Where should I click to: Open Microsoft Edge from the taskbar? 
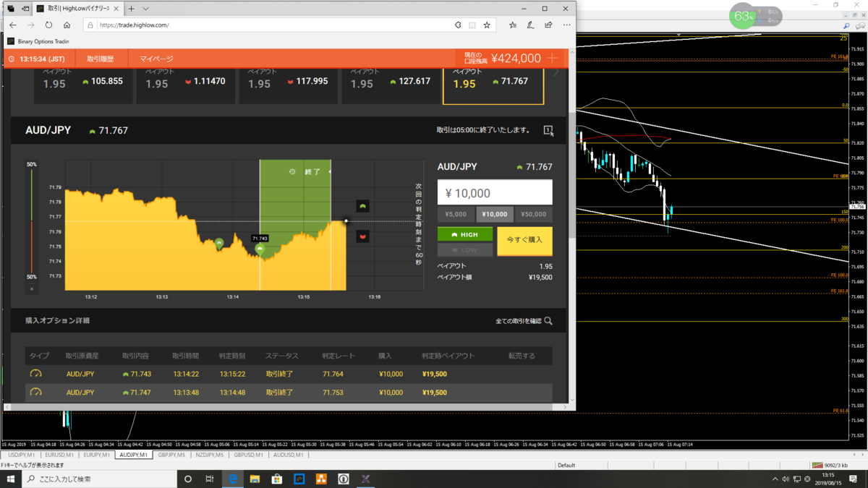(x=233, y=479)
